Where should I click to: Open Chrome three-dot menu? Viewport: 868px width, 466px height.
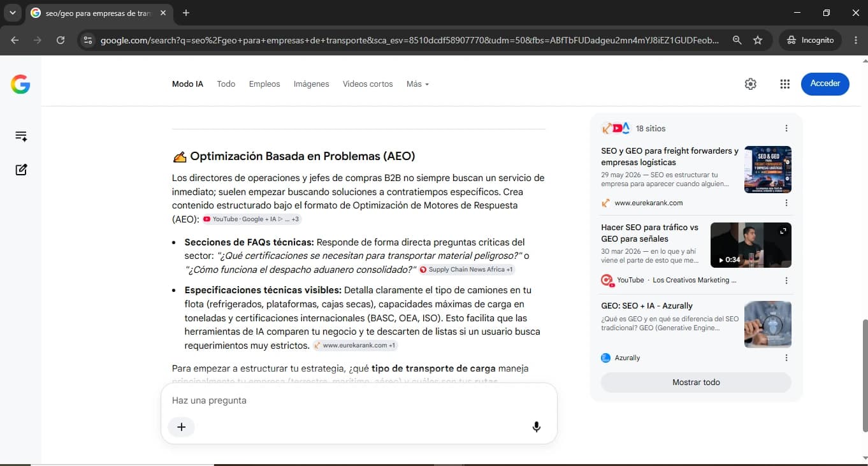pos(856,40)
